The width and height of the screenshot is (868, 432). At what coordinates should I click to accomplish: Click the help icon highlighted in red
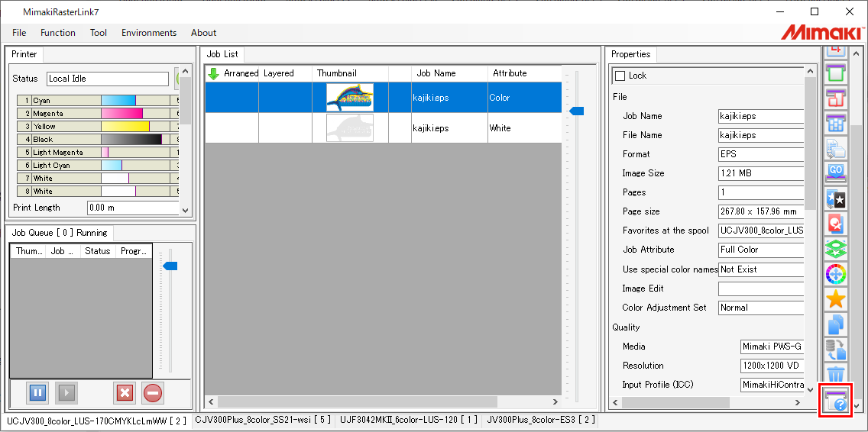(835, 401)
